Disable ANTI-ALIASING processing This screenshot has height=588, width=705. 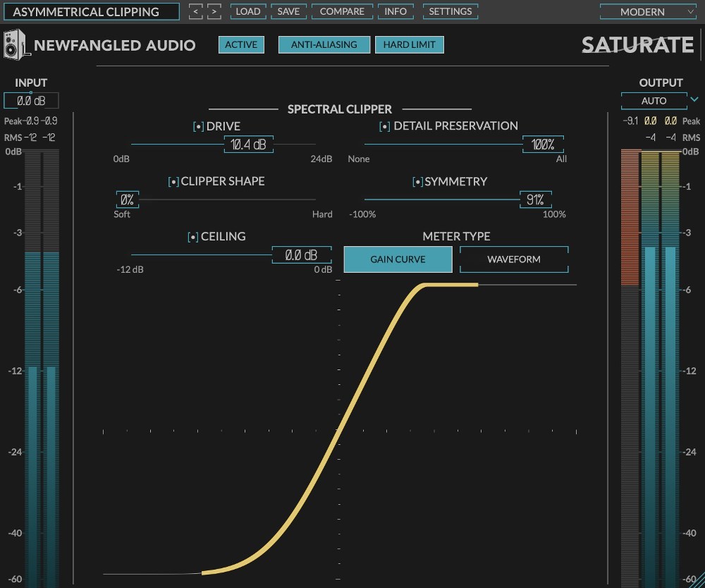click(324, 44)
